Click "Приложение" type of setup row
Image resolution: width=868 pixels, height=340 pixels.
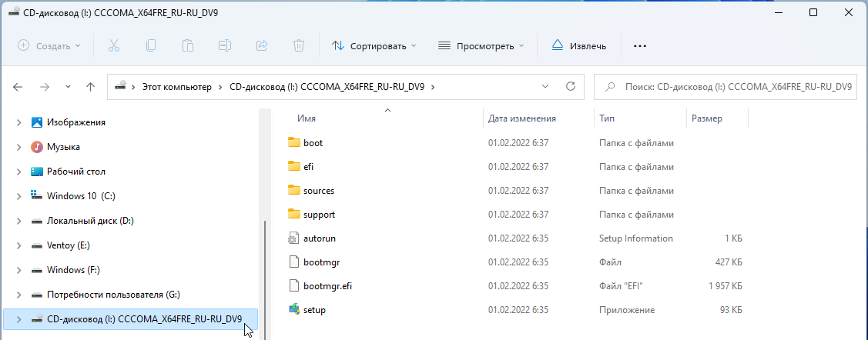627,309
